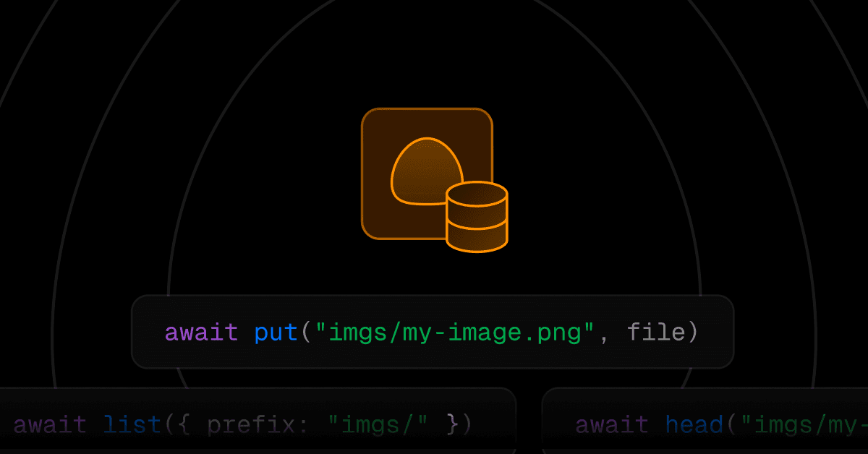Click the "await" keyword before head

612,424
